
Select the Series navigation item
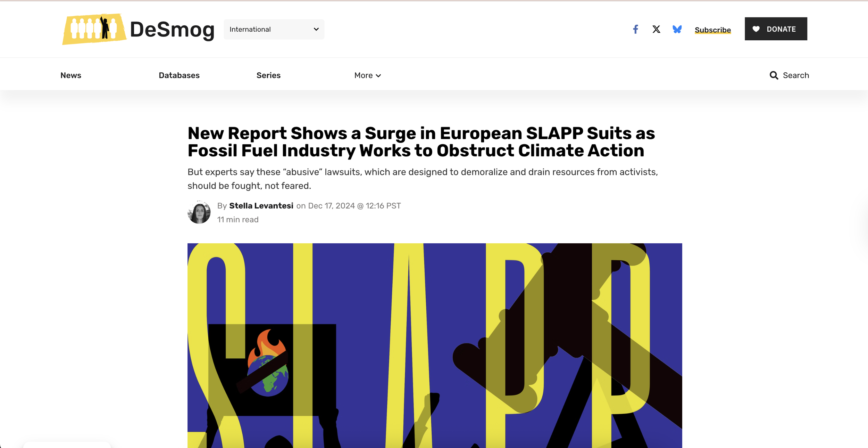[268, 75]
